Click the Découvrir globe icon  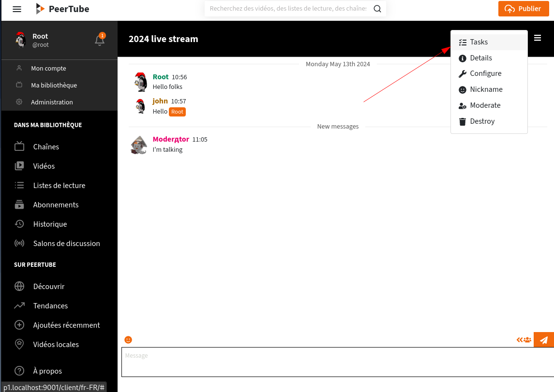click(19, 286)
